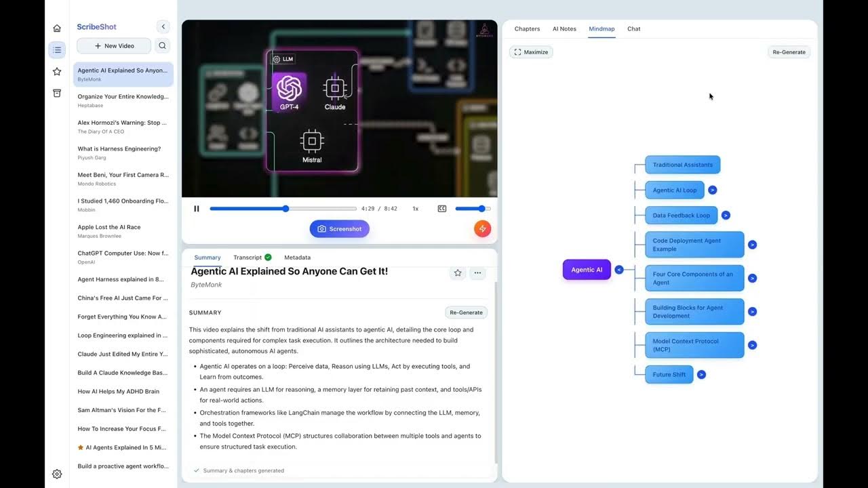
Task: Click the summary panel scrollbar
Action: 496,373
